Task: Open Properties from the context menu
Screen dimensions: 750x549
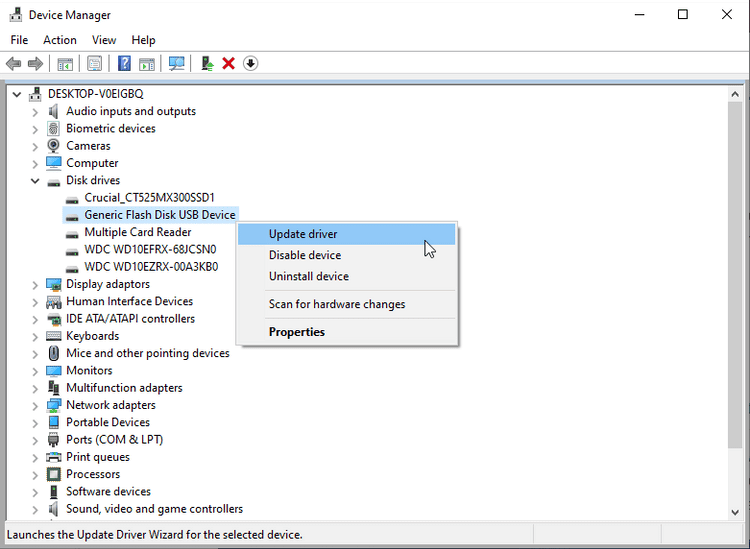Action: pos(347,332)
